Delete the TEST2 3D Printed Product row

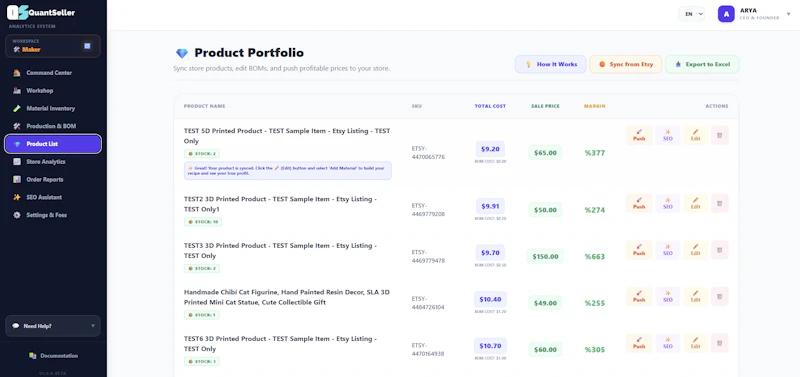pyautogui.click(x=719, y=204)
